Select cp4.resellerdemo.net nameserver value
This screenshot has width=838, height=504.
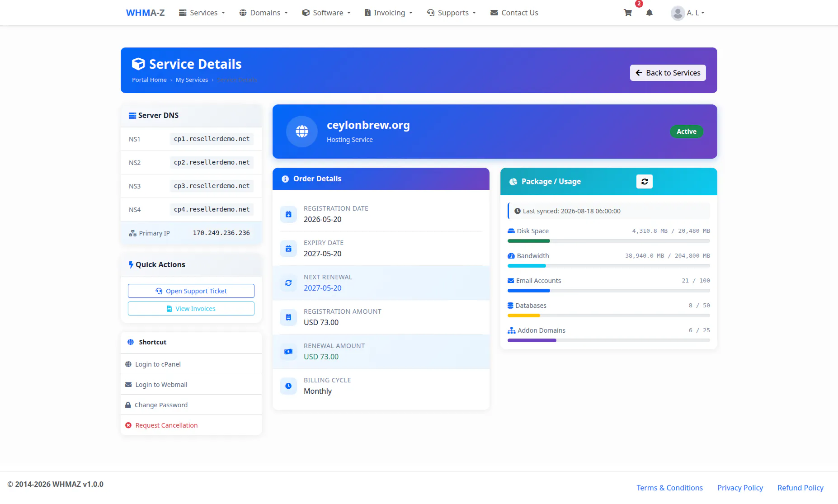pos(212,210)
